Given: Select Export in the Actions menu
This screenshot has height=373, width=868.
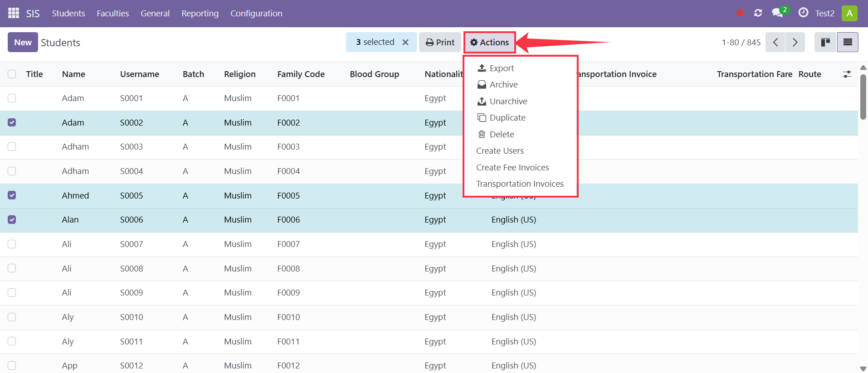Looking at the screenshot, I should point(495,68).
